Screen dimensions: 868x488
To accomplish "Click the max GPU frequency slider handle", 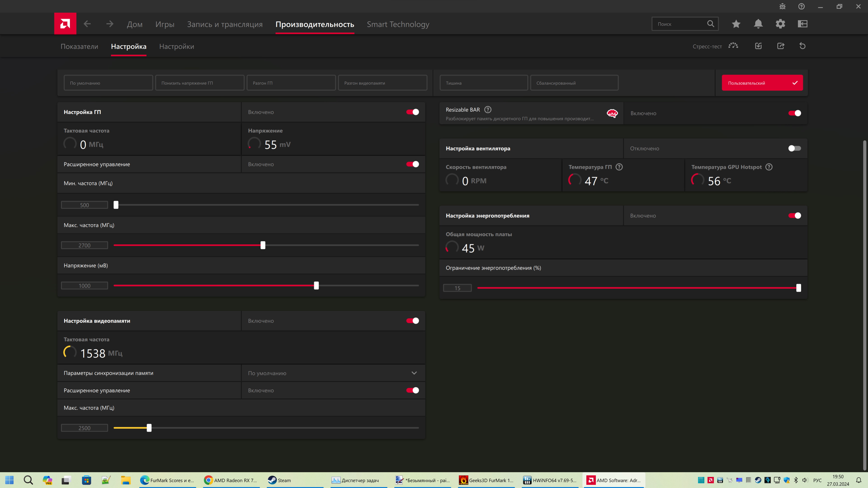I will click(x=263, y=245).
